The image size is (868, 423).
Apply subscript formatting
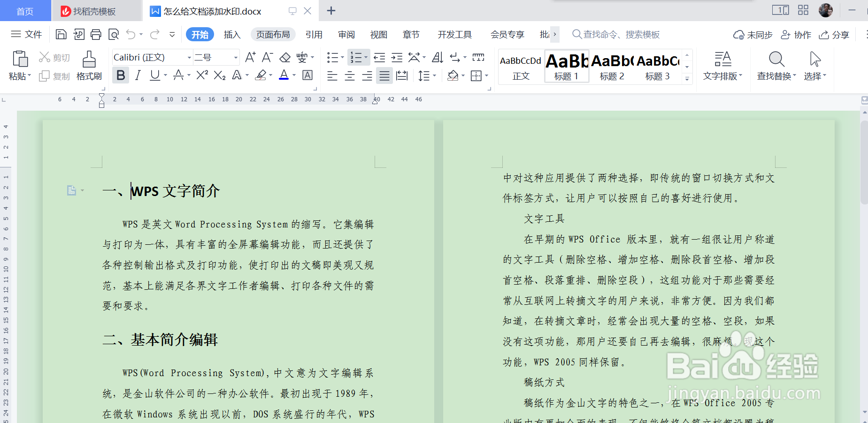click(x=220, y=75)
